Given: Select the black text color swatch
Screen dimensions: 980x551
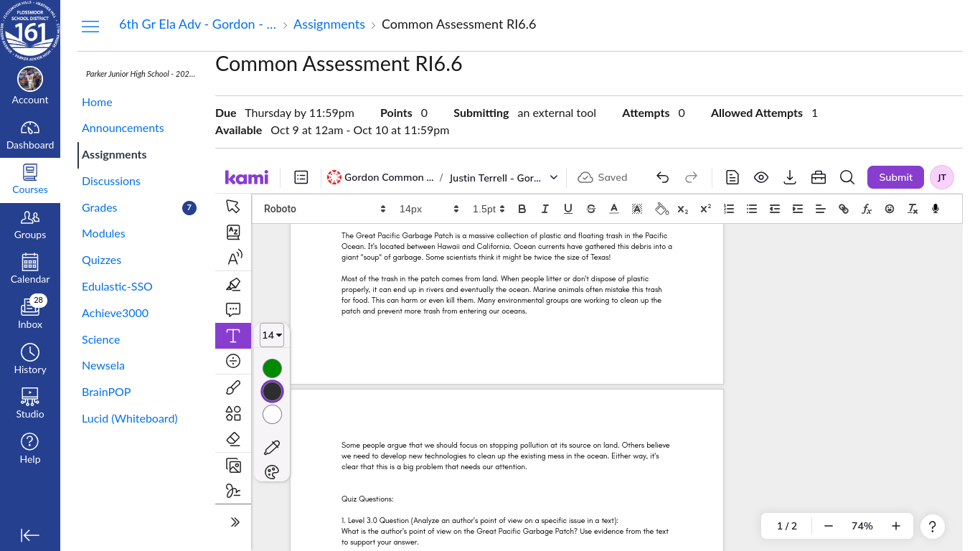Looking at the screenshot, I should coord(272,391).
